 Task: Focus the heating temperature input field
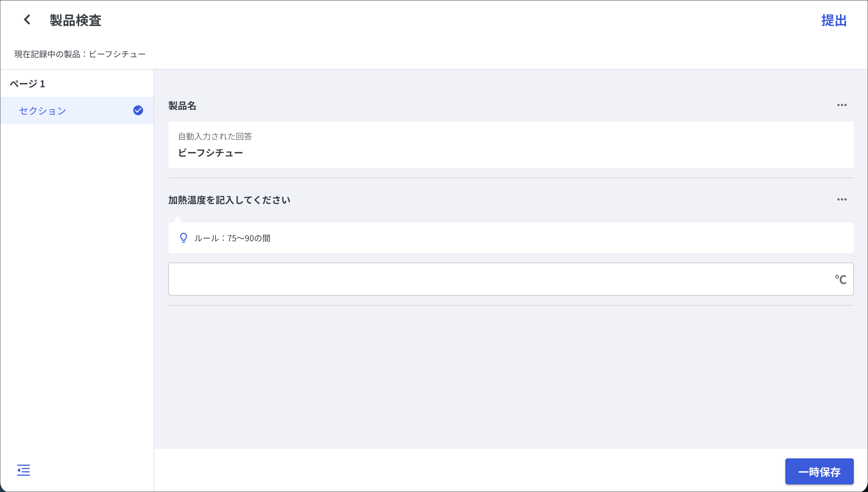(500, 279)
